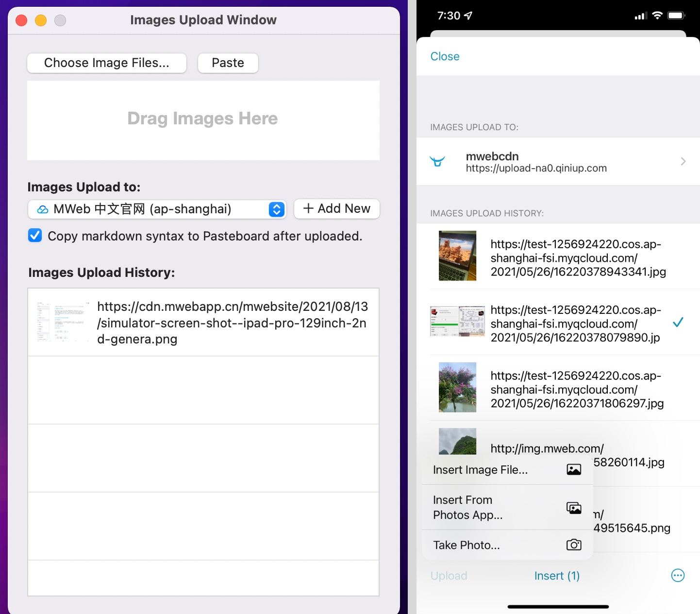Select the laptop photo thumbnail
Image resolution: width=700 pixels, height=614 pixels.
click(457, 256)
